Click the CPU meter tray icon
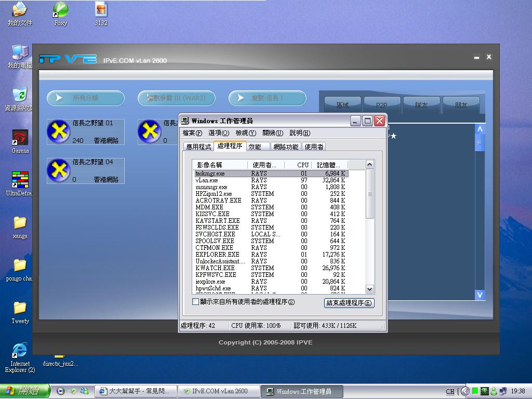This screenshot has height=399, width=532. 484,391
